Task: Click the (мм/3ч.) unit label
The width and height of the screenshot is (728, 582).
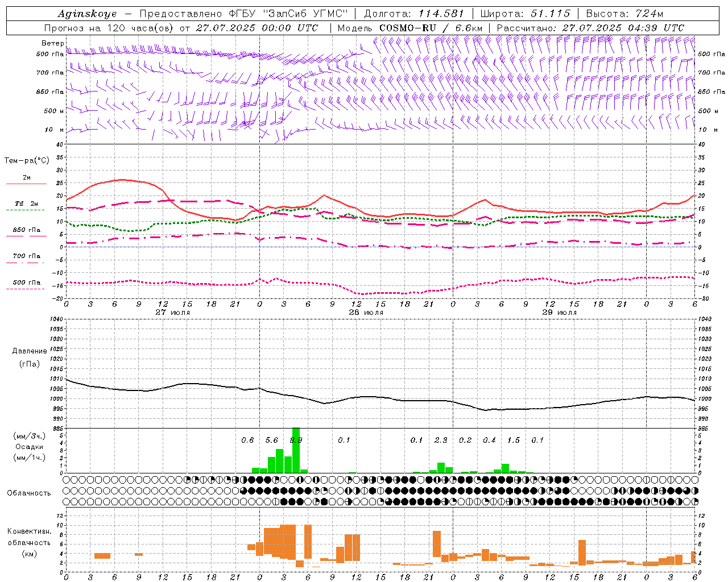Action: pyautogui.click(x=30, y=436)
